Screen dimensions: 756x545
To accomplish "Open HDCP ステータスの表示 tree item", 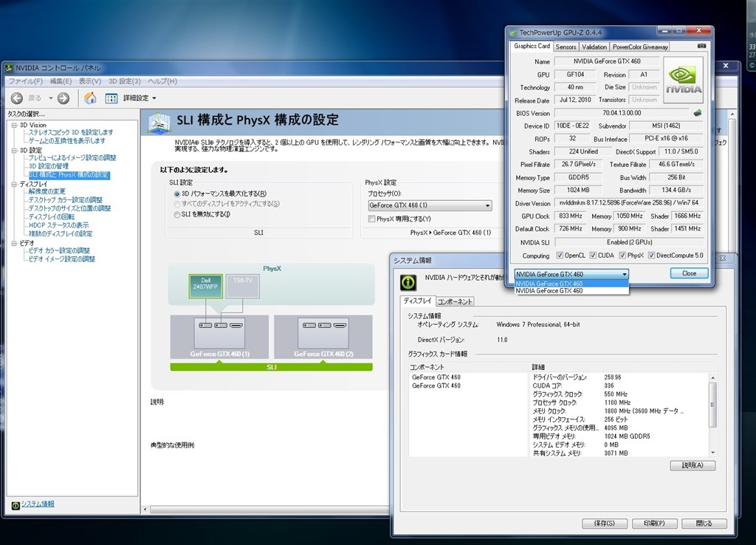I will 59,225.
